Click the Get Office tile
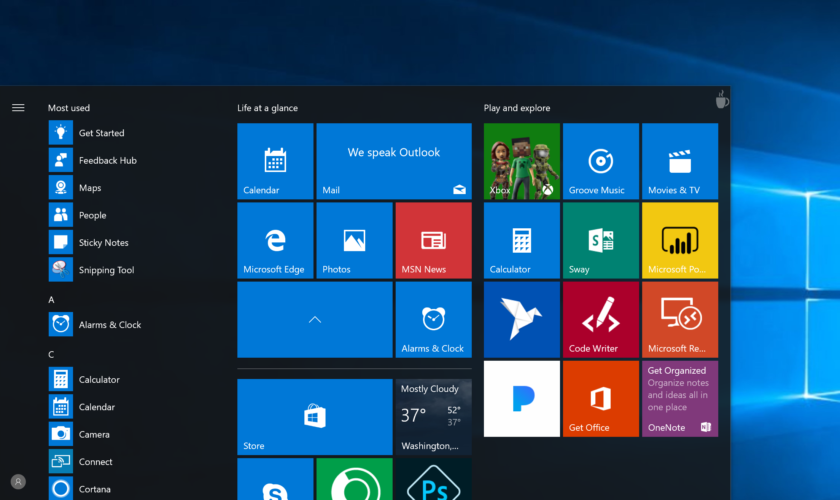Image resolution: width=840 pixels, height=500 pixels. coord(600,398)
